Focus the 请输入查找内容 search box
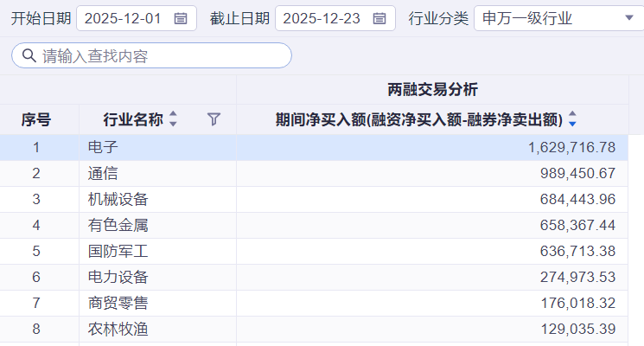This screenshot has height=346, width=644. coord(151,55)
